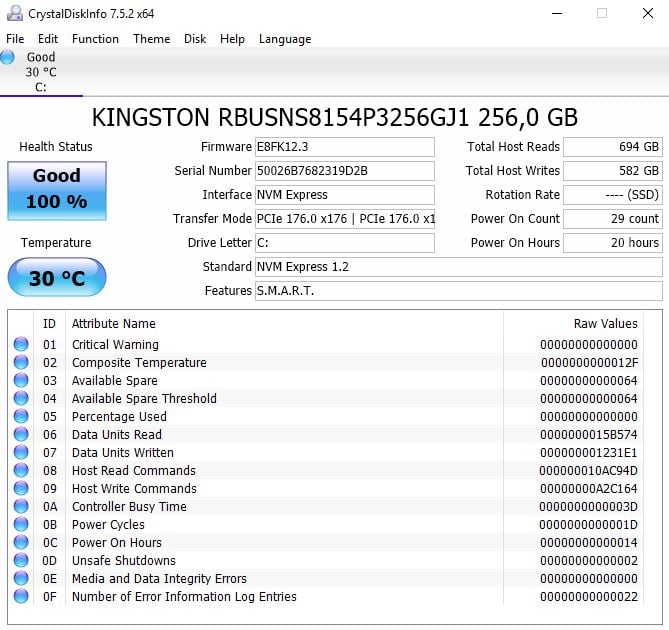The width and height of the screenshot is (669, 630).
Task: Click status orb for Power On Hours row (0C)
Action: (21, 542)
